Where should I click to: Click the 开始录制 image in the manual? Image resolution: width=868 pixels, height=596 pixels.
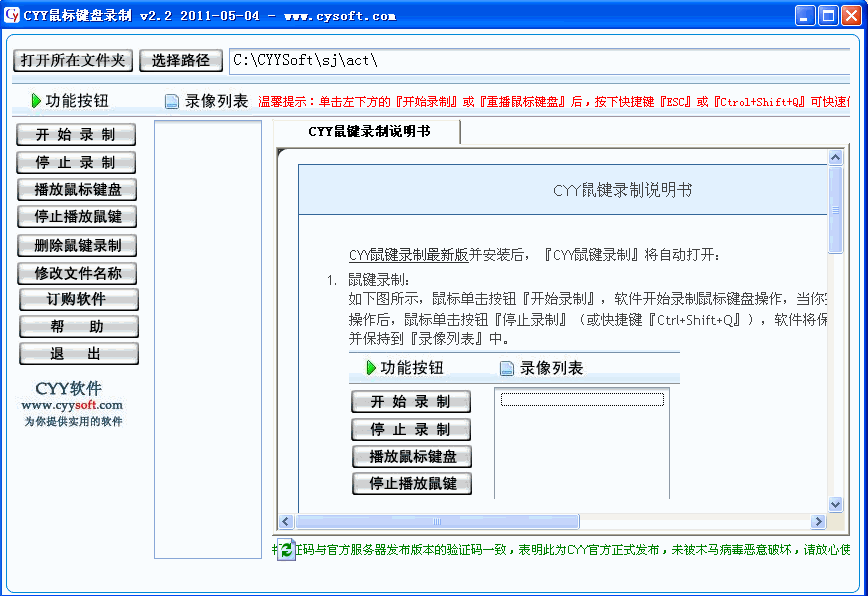click(411, 402)
